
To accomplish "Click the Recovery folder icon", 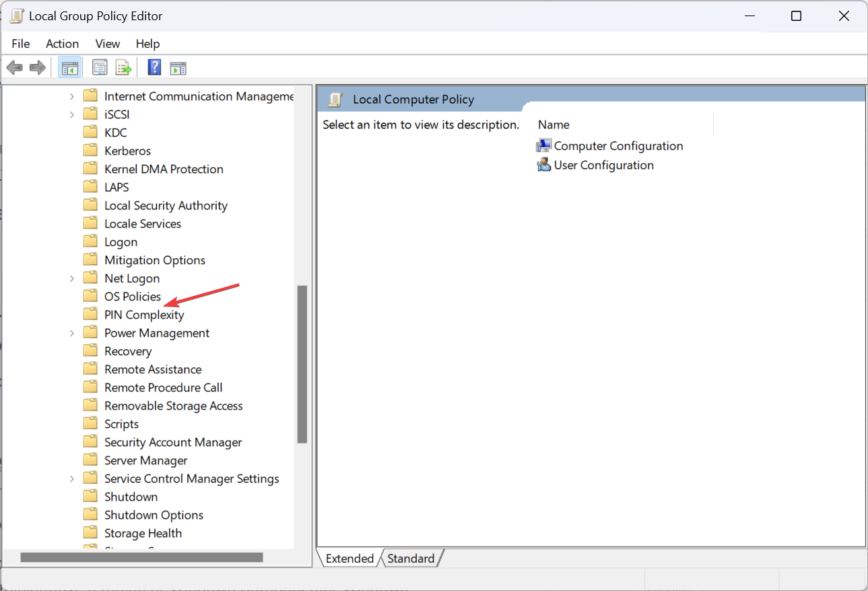I will 90,350.
